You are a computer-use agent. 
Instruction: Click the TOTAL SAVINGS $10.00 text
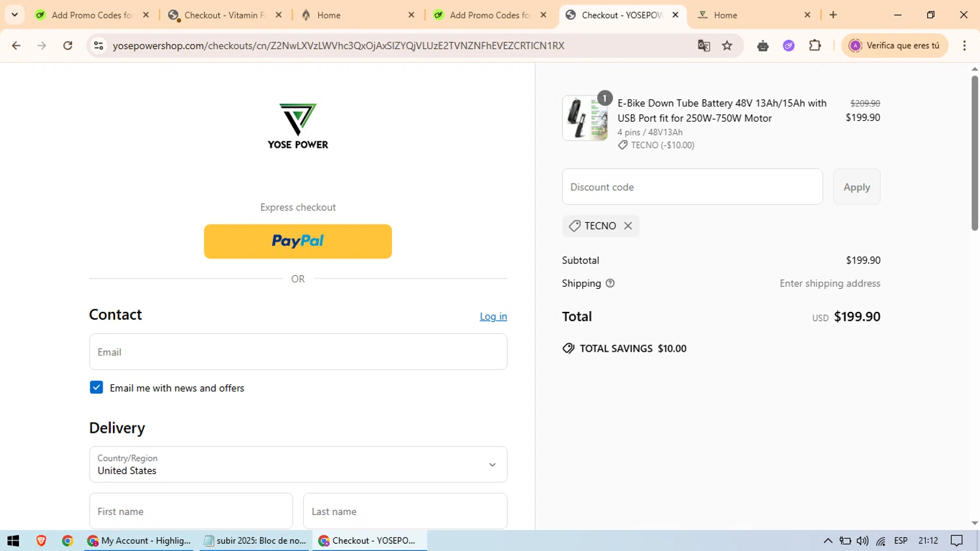pos(632,348)
